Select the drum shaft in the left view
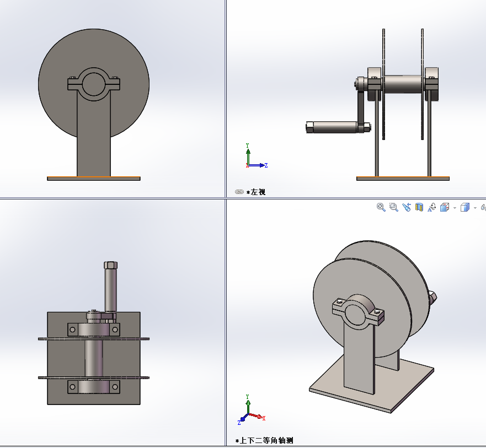486x448 pixels. [x=403, y=84]
